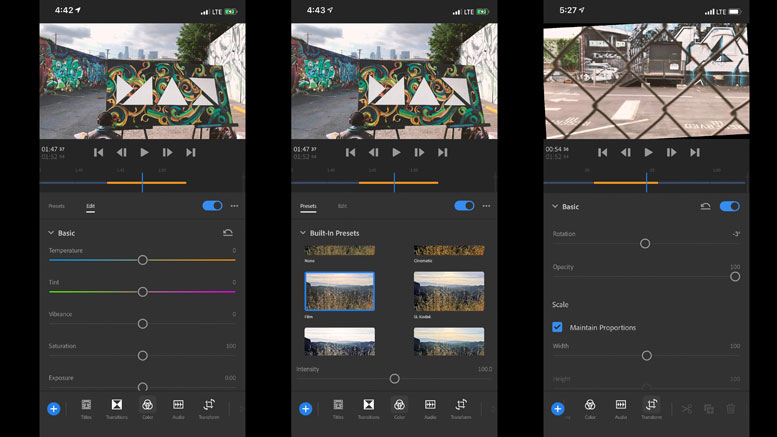Toggle the color effect switch on left phone
The width and height of the screenshot is (777, 437).
[213, 206]
